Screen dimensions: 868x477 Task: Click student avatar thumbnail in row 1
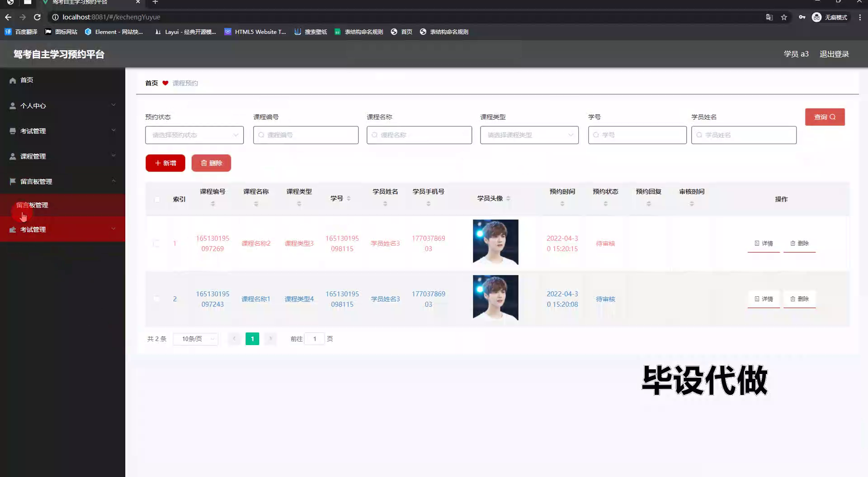tap(495, 242)
